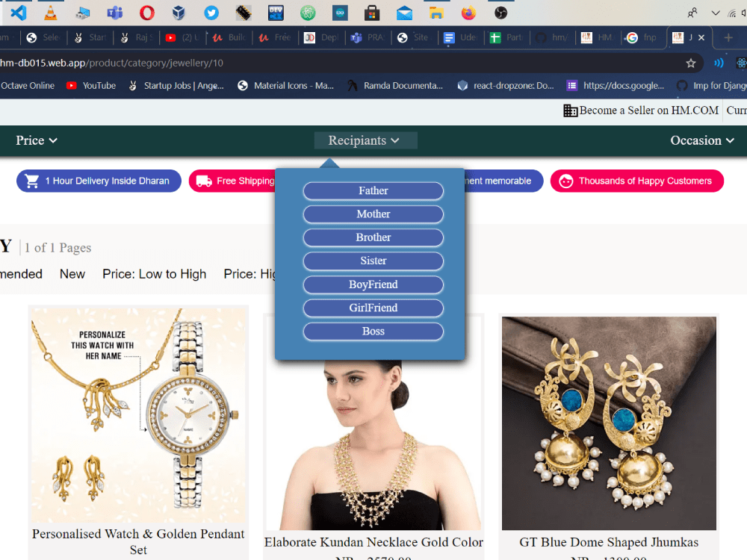Viewport: 747px width, 560px height.
Task: Open Firefox from the taskbar
Action: point(468,13)
